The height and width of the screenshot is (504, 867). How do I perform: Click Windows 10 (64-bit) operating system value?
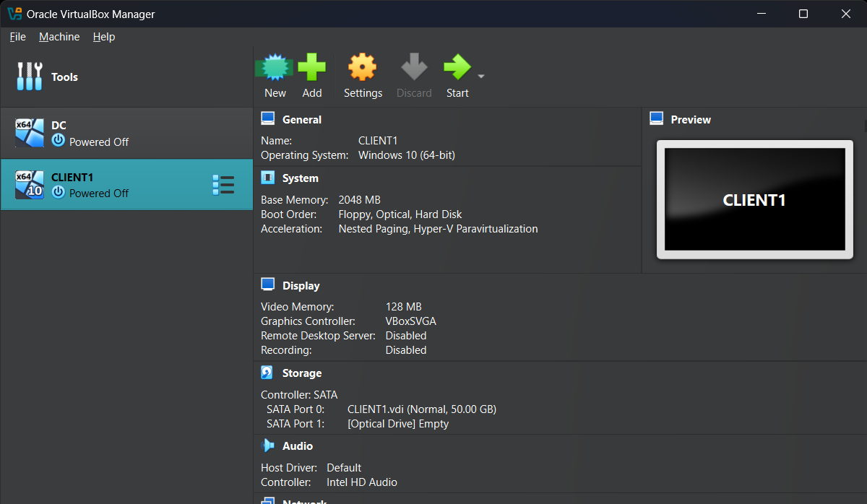[407, 155]
